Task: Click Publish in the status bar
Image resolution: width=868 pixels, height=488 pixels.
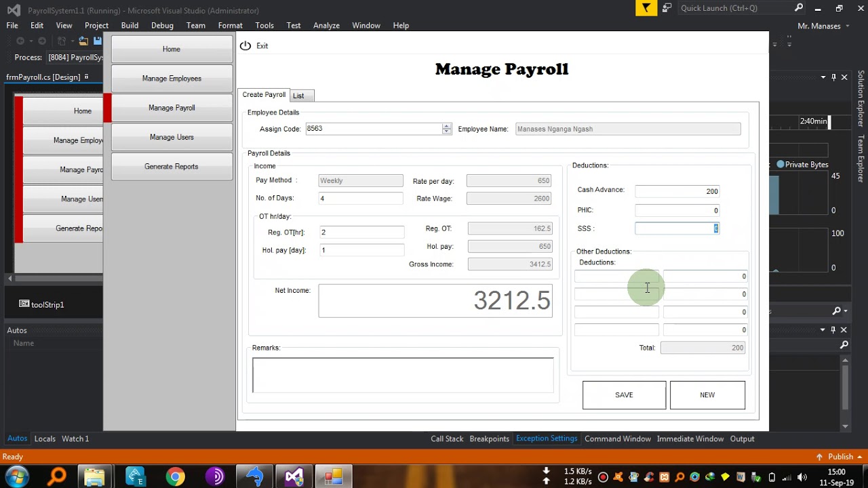Action: (x=840, y=457)
